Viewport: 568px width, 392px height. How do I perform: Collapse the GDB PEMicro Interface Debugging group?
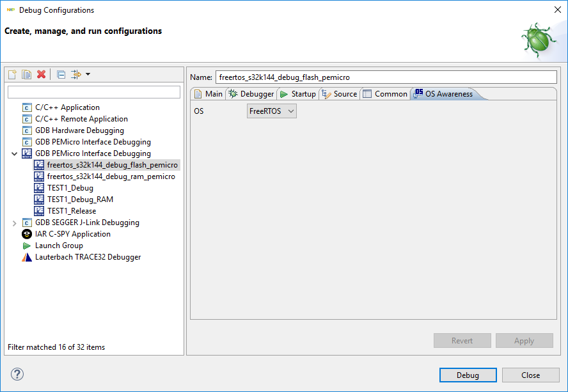point(15,153)
